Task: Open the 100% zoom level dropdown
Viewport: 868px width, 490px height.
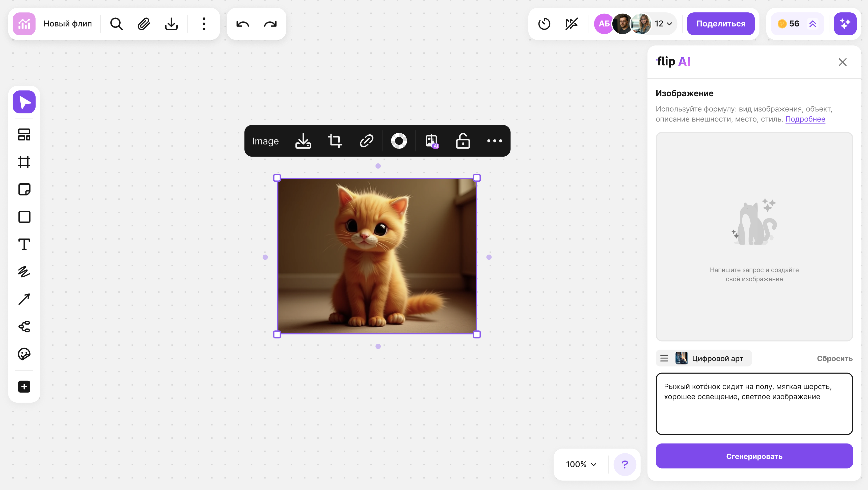Action: point(581,464)
